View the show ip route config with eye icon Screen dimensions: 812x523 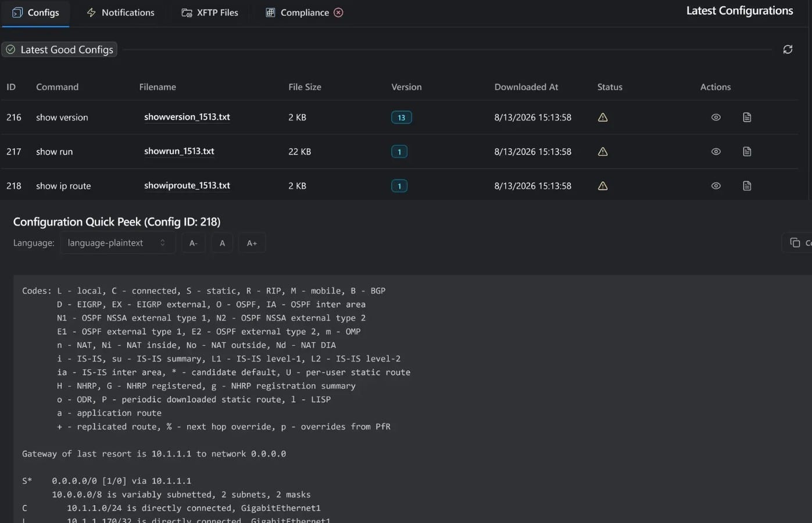tap(716, 186)
